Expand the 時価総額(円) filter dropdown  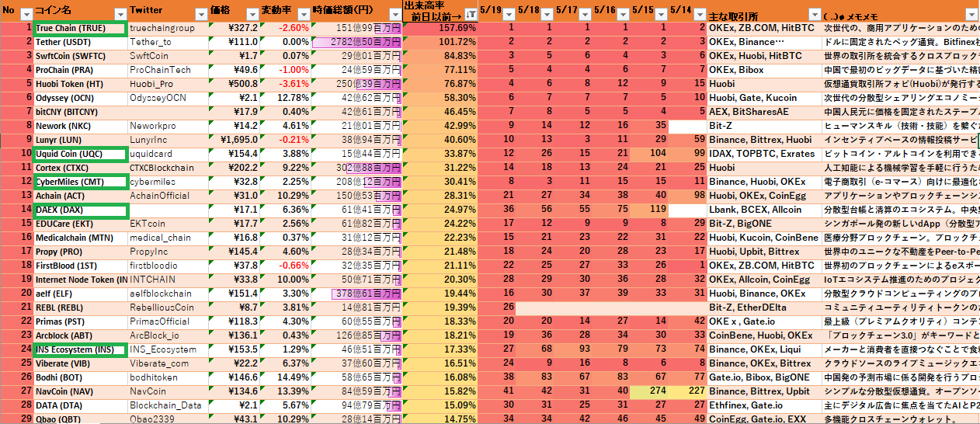[x=394, y=15]
